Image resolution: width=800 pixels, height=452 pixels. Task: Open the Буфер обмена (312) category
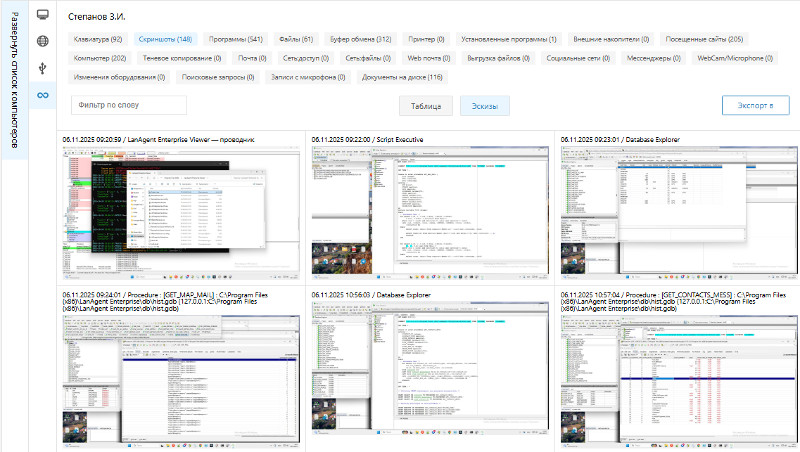(361, 39)
